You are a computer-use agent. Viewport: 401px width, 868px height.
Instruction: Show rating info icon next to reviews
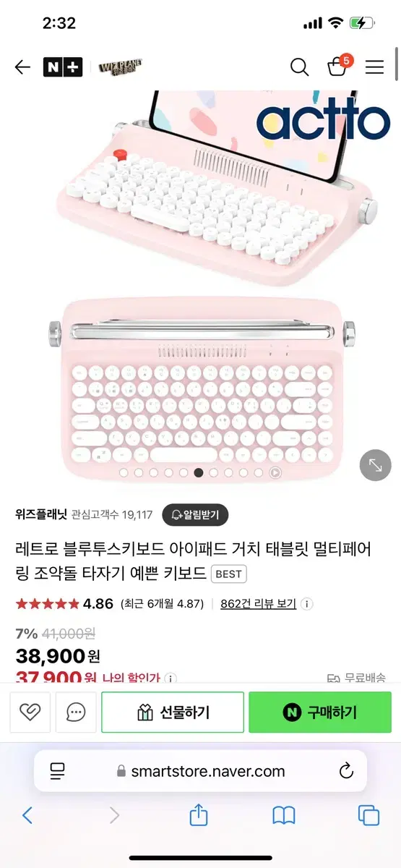[x=306, y=603]
